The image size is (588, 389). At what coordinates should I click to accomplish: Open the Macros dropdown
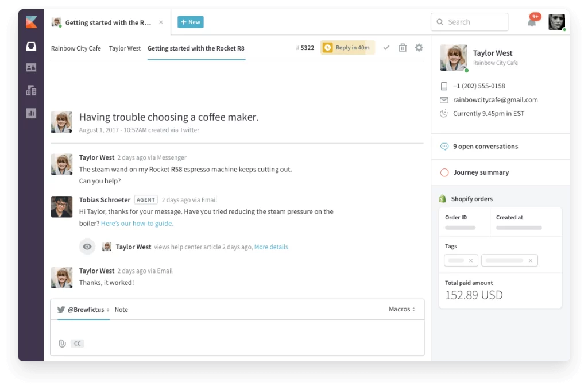[402, 309]
